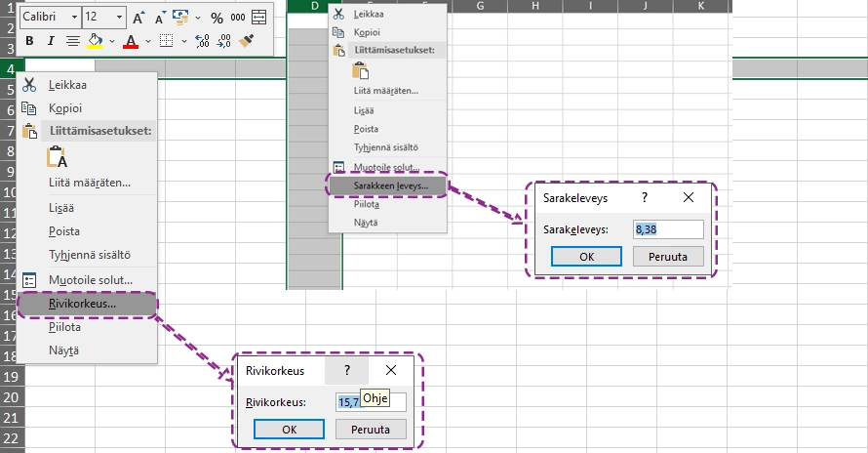
Task: Apply thousands separator 000 style
Action: 237,18
